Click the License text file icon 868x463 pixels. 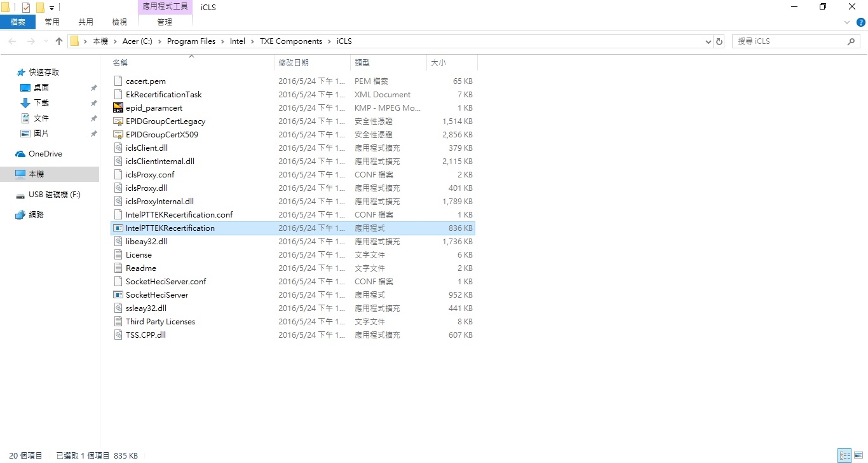[118, 254]
